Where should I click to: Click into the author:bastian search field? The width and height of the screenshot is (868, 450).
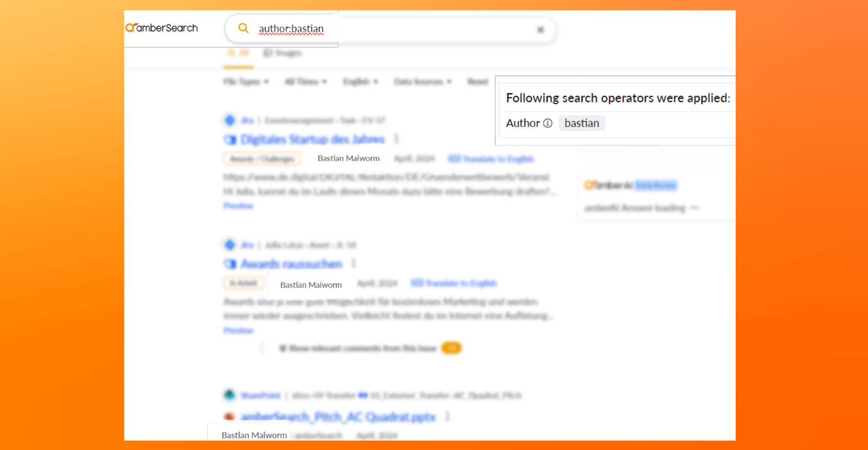coord(380,29)
